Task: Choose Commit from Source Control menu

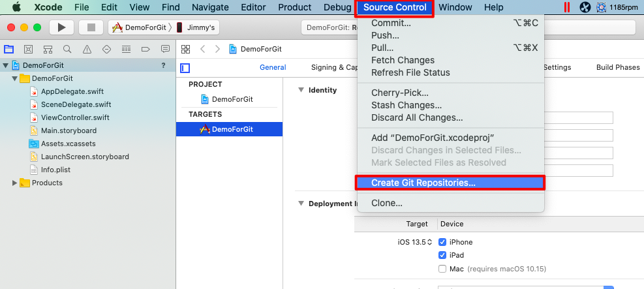Action: (x=451, y=23)
